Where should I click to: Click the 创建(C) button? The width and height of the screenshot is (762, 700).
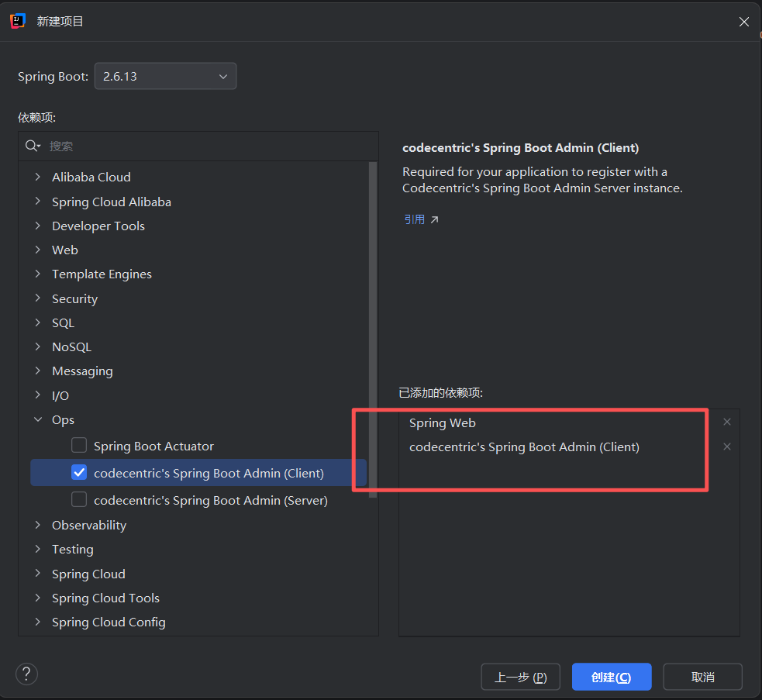612,677
